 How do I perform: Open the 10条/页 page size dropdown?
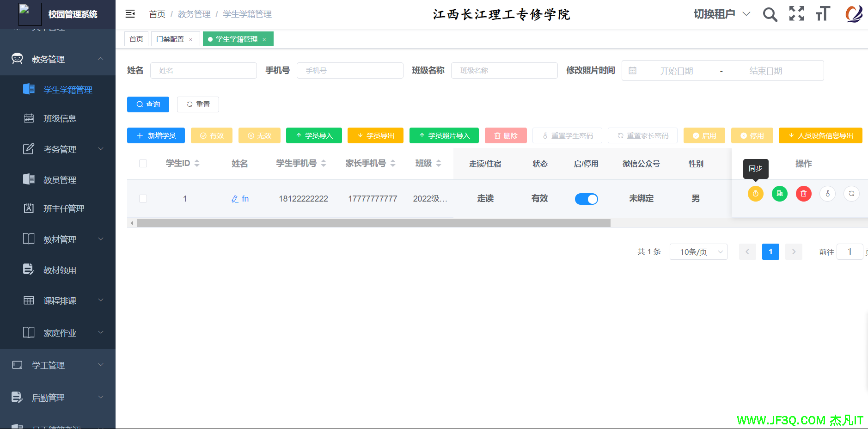[x=698, y=252]
